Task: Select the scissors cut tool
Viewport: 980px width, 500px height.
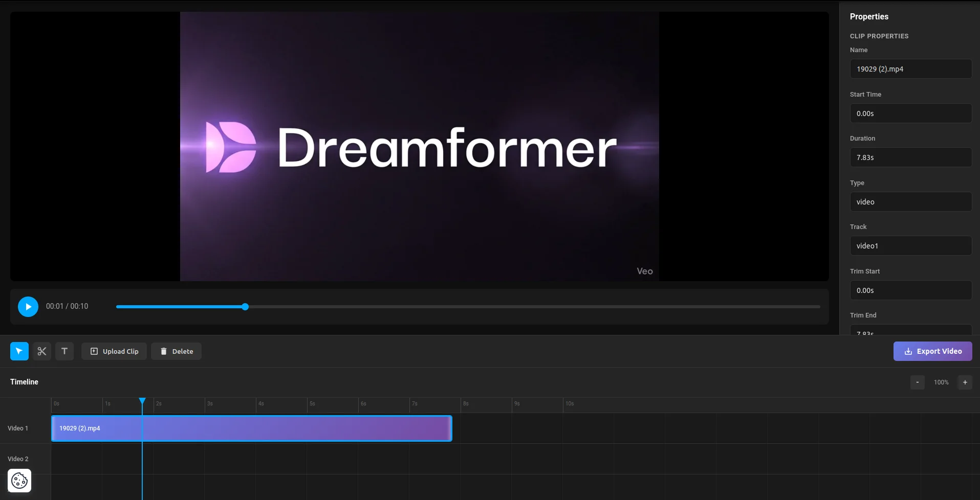Action: [x=41, y=351]
